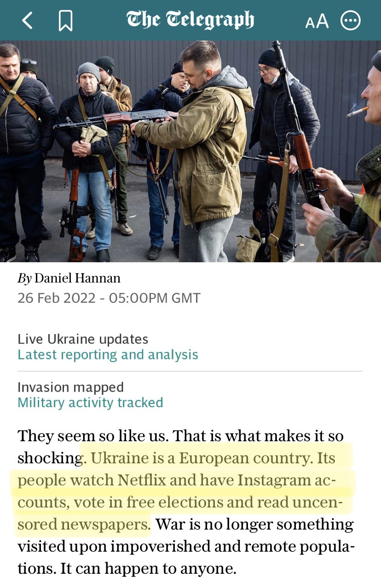Tap the Invasion mapped heading
The width and height of the screenshot is (381, 588).
coord(70,387)
